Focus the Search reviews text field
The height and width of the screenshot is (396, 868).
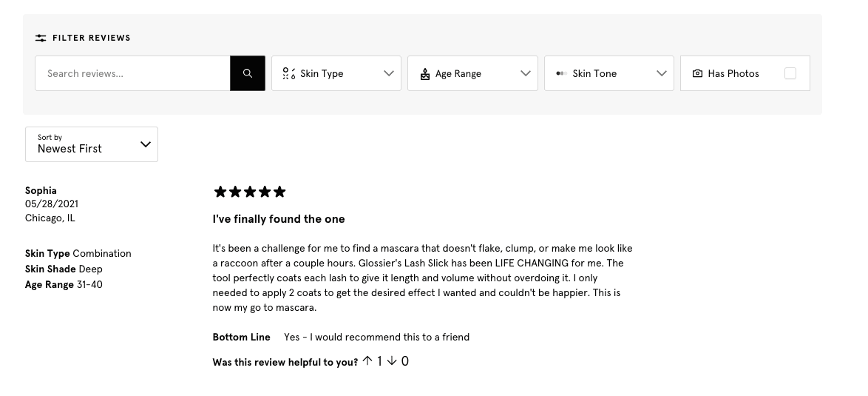[132, 73]
